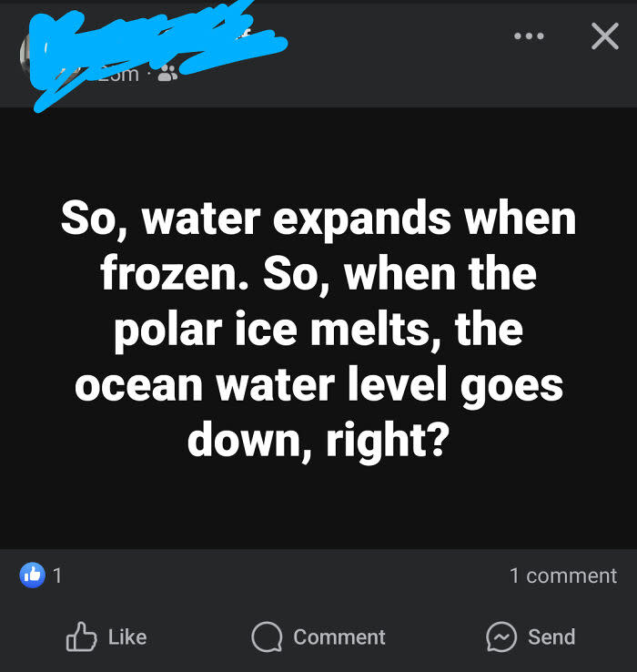Close the post with the X button

click(604, 36)
